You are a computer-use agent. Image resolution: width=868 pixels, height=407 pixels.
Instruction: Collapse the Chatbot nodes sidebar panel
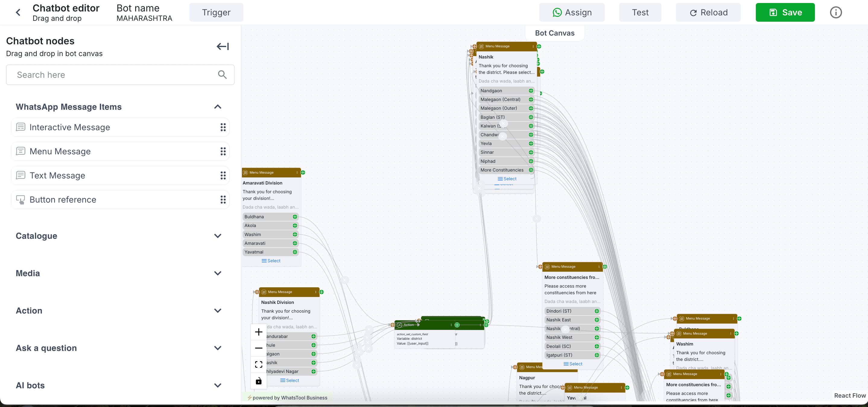coord(222,46)
